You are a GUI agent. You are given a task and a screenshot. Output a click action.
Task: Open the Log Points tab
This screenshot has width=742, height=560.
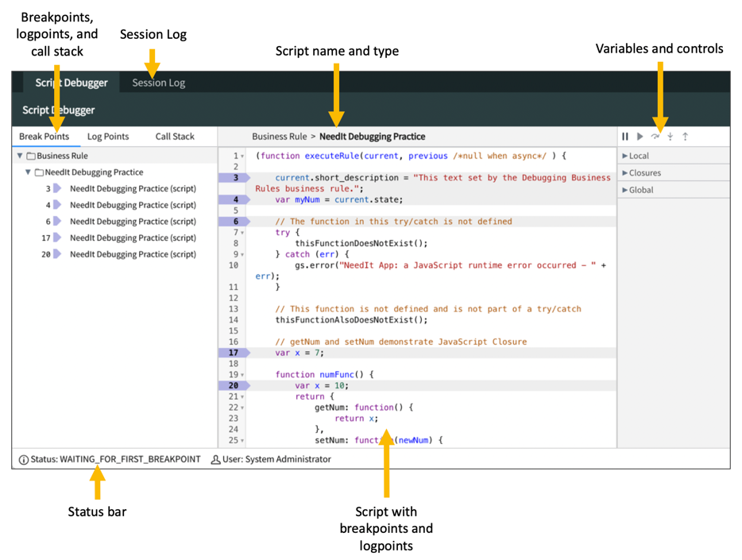108,136
